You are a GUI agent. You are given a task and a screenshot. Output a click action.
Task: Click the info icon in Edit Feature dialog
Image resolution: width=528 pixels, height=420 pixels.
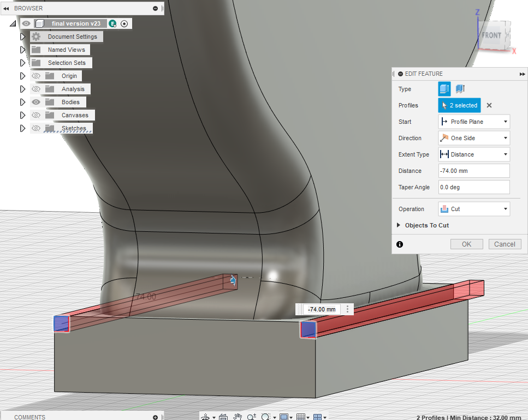[400, 244]
